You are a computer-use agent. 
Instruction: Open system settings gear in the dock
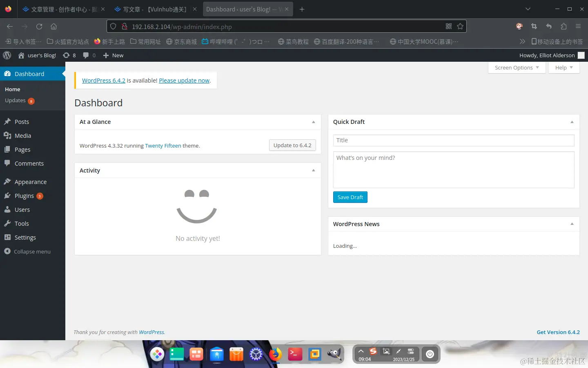pos(256,354)
